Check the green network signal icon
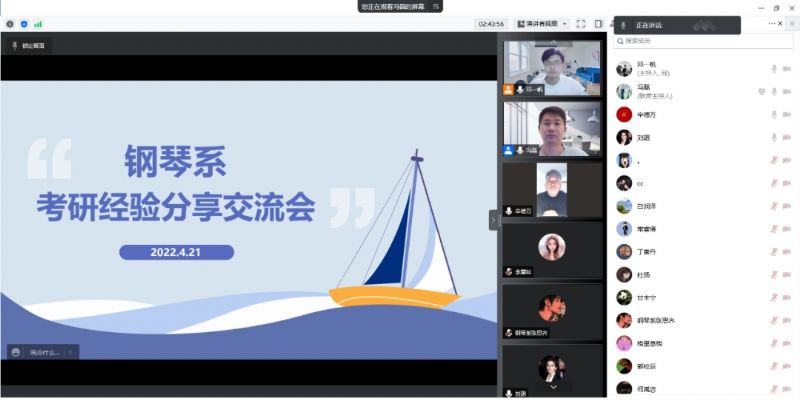 38,23
